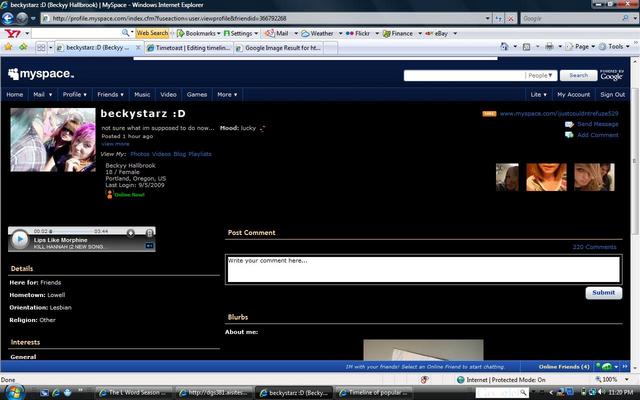Switch to the Google Image Result tab
640x400 pixels.
point(279,48)
